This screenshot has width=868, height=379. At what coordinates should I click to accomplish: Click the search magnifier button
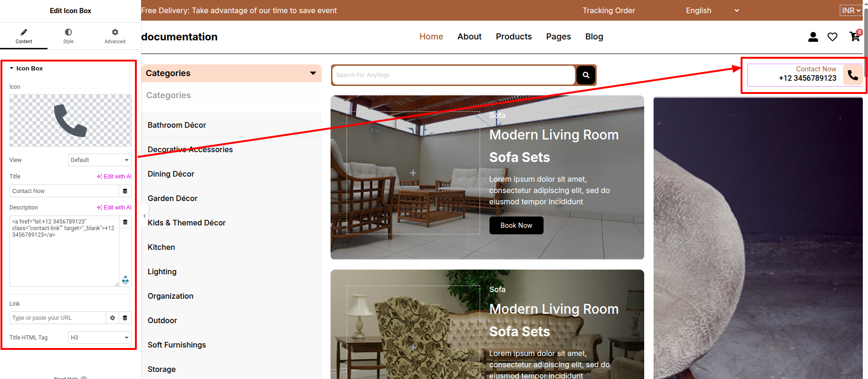[585, 75]
